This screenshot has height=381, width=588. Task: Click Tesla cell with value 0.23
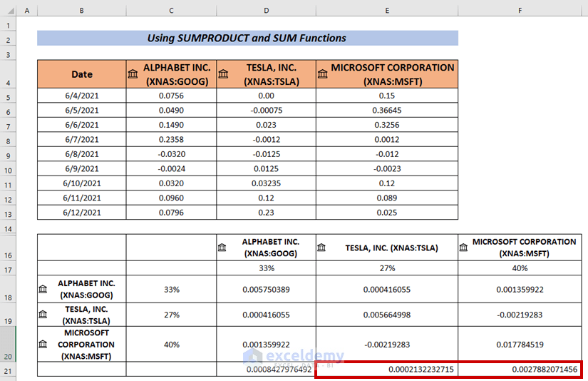point(267,213)
